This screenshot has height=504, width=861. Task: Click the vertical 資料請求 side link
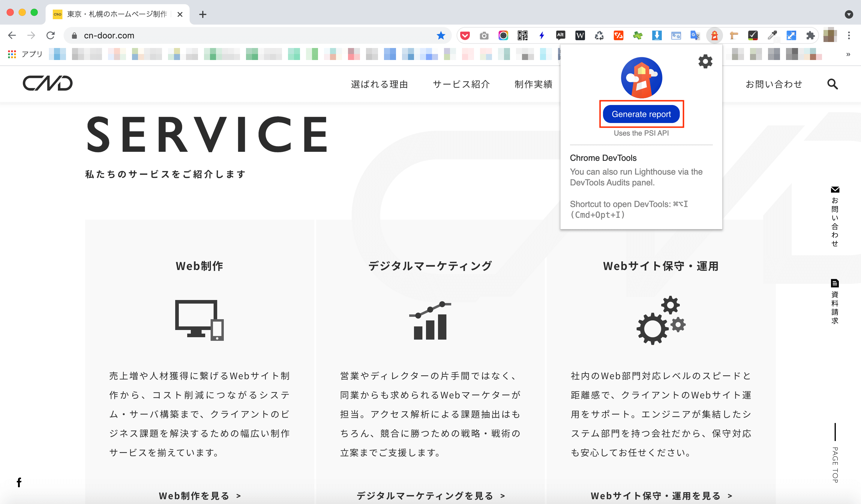[835, 302]
